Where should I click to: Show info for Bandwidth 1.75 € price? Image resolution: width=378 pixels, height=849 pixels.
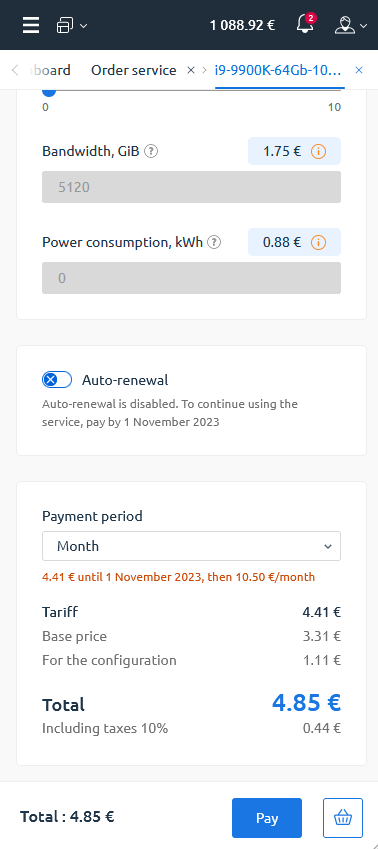pyautogui.click(x=318, y=152)
